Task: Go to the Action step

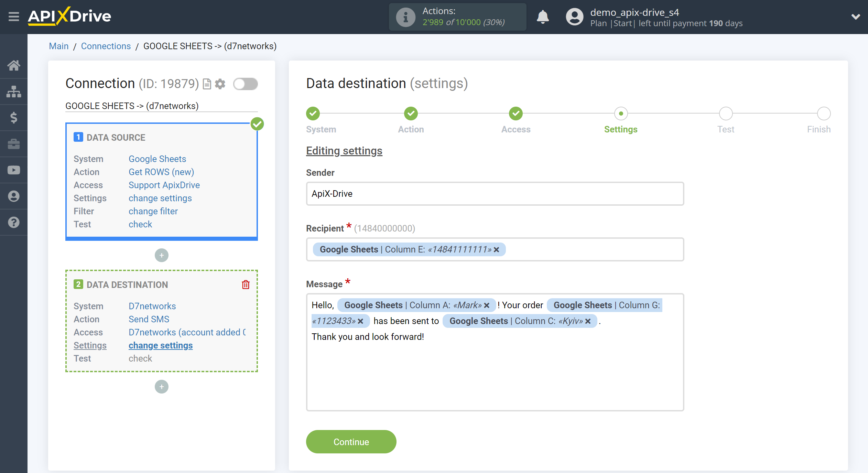Action: point(411,114)
